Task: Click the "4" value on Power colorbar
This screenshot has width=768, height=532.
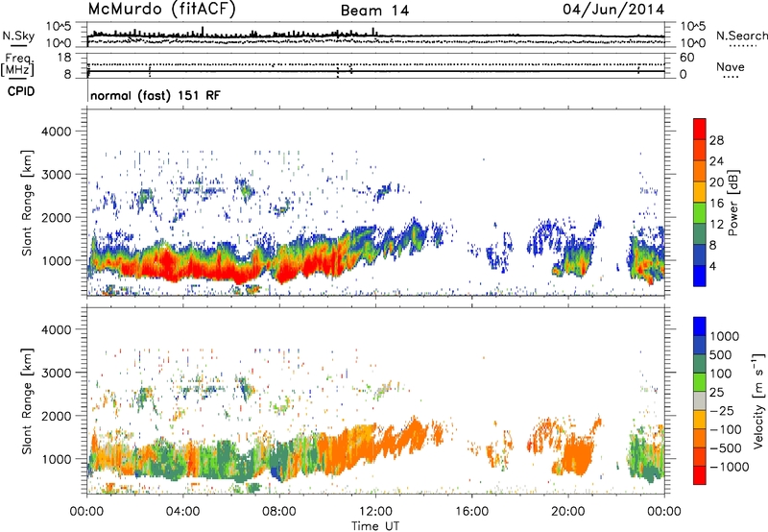Action: 712,266
